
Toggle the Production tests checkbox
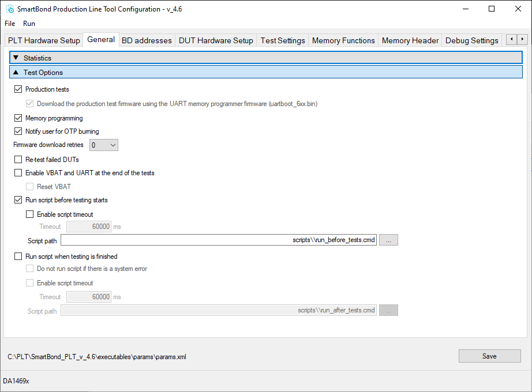coord(18,89)
